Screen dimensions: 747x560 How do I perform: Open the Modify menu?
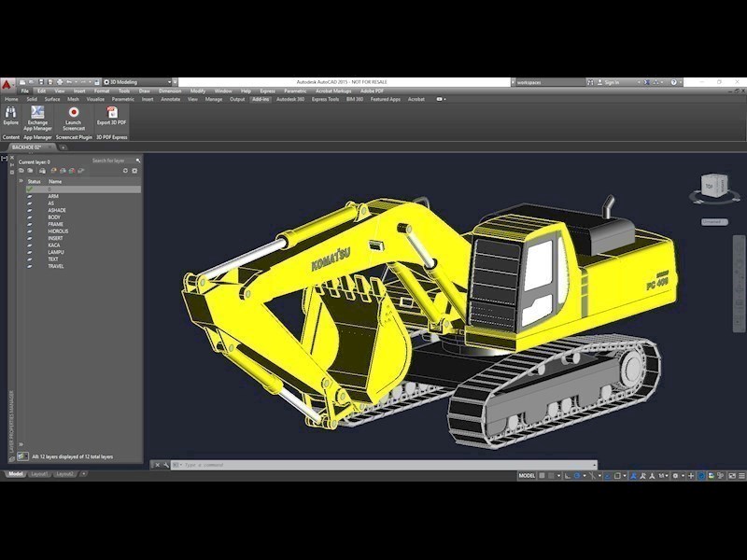pos(198,91)
